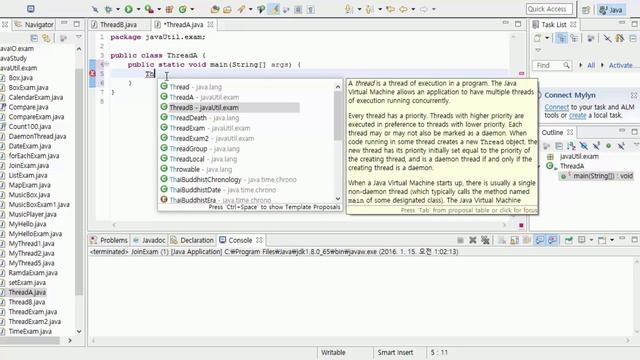This screenshot has width=640, height=360.
Task: Open the Run dropdown arrow beside the green Run button
Action: pyautogui.click(x=138, y=9)
